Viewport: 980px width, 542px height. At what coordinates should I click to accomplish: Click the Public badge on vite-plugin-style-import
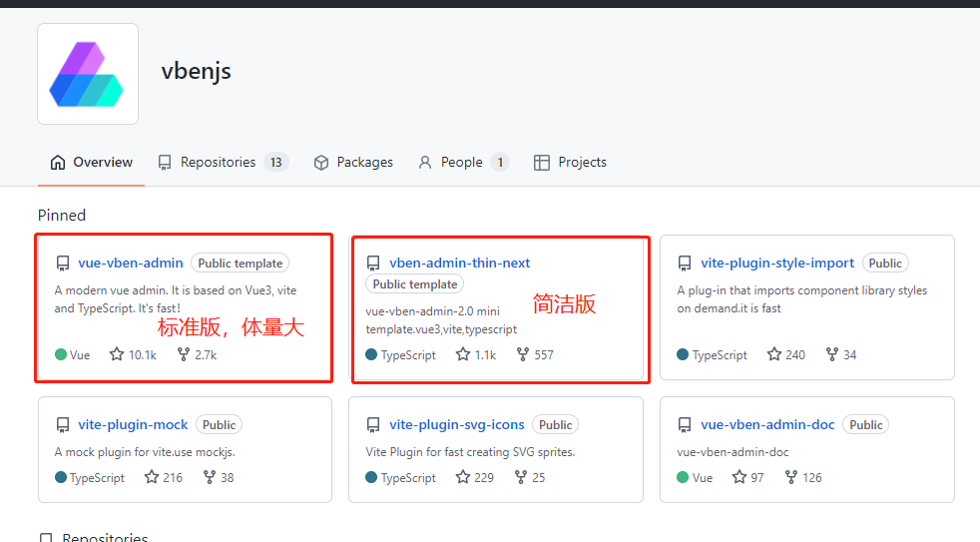click(x=885, y=264)
